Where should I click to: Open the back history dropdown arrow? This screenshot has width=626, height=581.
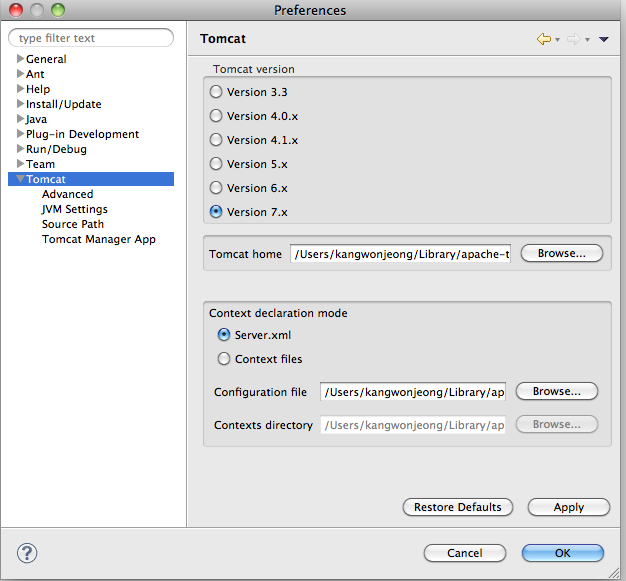(x=557, y=40)
